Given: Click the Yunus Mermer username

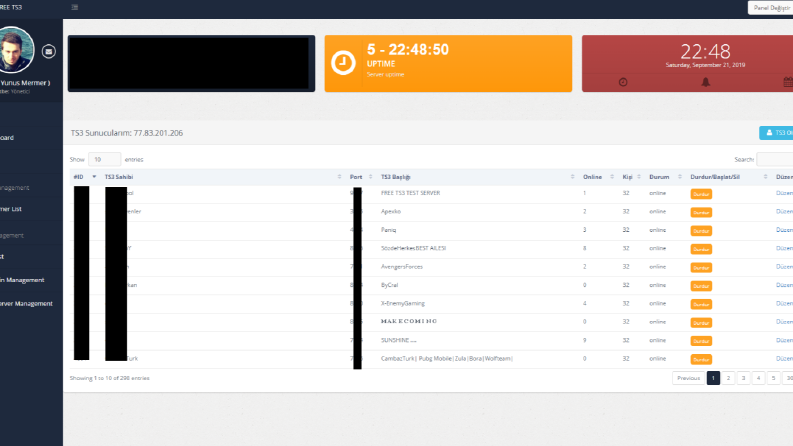Looking at the screenshot, I should coord(25,83).
